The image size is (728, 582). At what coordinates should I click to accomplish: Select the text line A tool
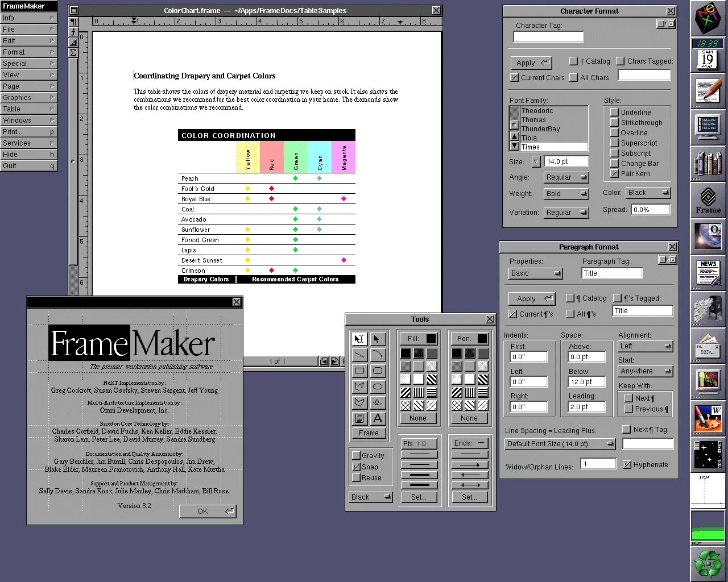point(377,418)
